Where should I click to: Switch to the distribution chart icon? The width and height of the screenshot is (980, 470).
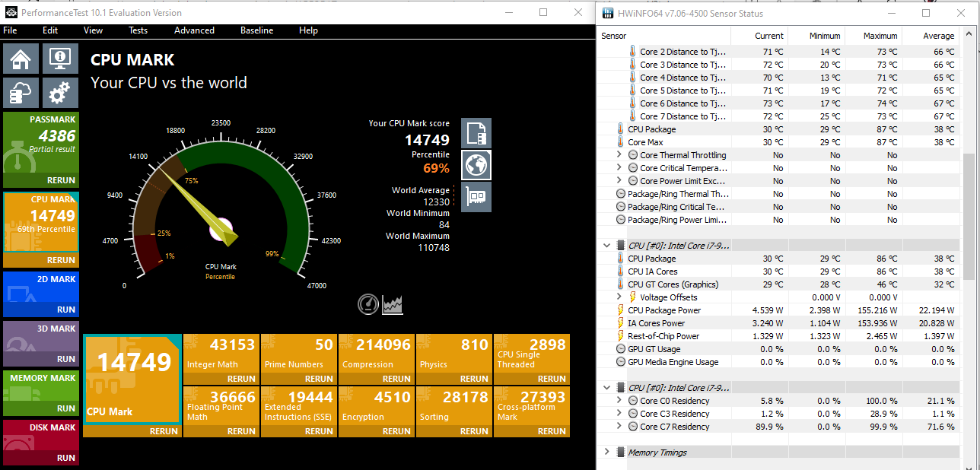(393, 304)
